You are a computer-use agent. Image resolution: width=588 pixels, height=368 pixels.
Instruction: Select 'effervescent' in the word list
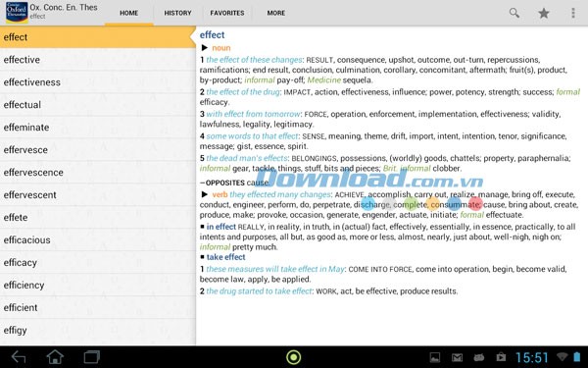[x=97, y=194]
